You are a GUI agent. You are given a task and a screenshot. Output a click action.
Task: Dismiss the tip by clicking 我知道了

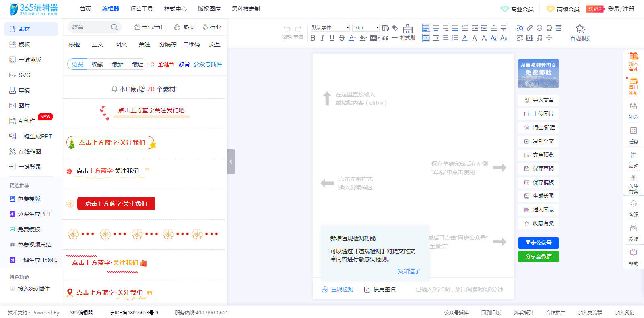[x=409, y=271]
